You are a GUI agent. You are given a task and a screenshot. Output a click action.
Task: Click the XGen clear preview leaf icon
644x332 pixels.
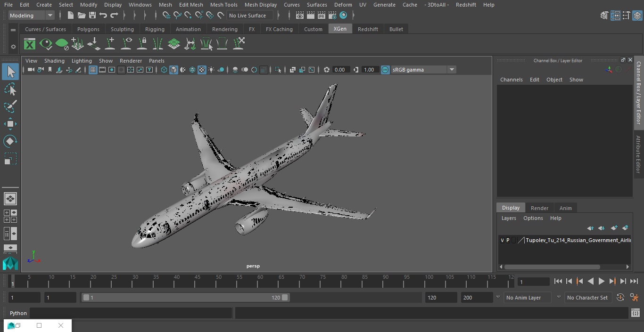coord(62,44)
